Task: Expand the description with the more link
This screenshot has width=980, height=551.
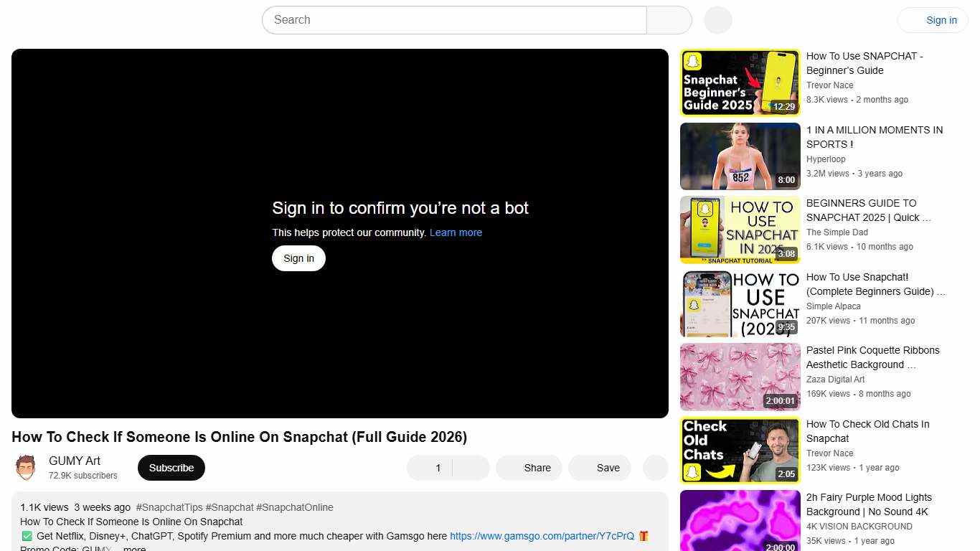Action: tap(133, 547)
